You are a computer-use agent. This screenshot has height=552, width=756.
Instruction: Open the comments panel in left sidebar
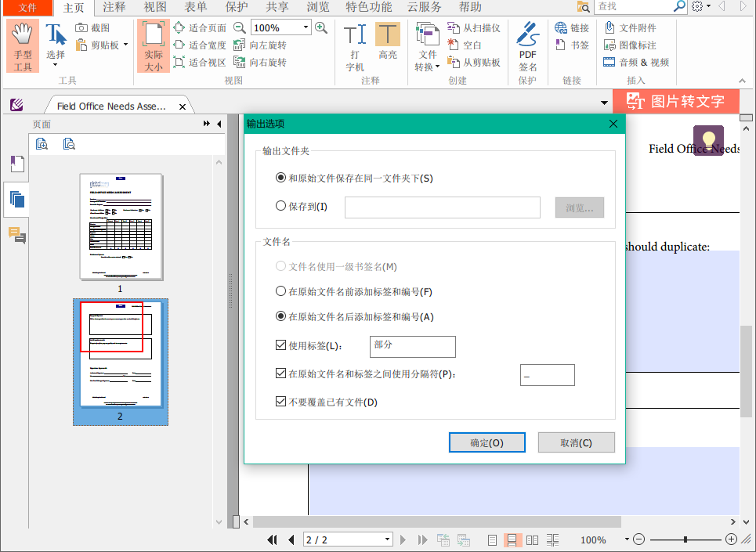coord(16,234)
